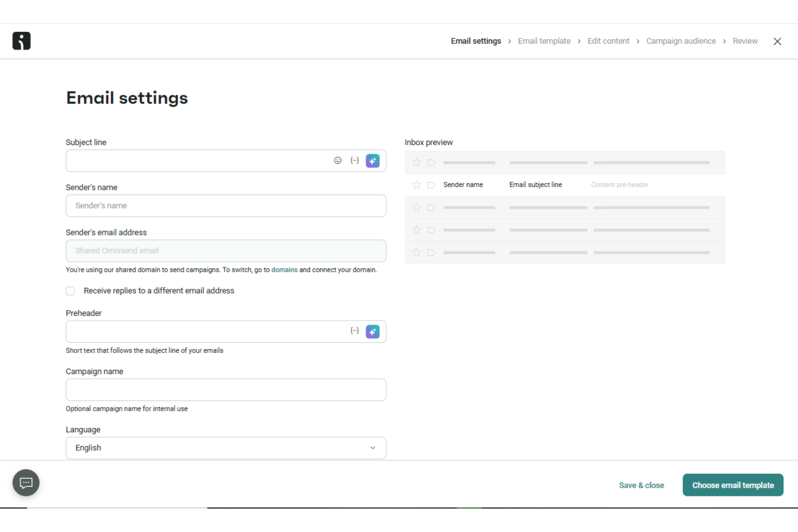
Task: Focus the Campaign name input field
Action: click(x=226, y=390)
